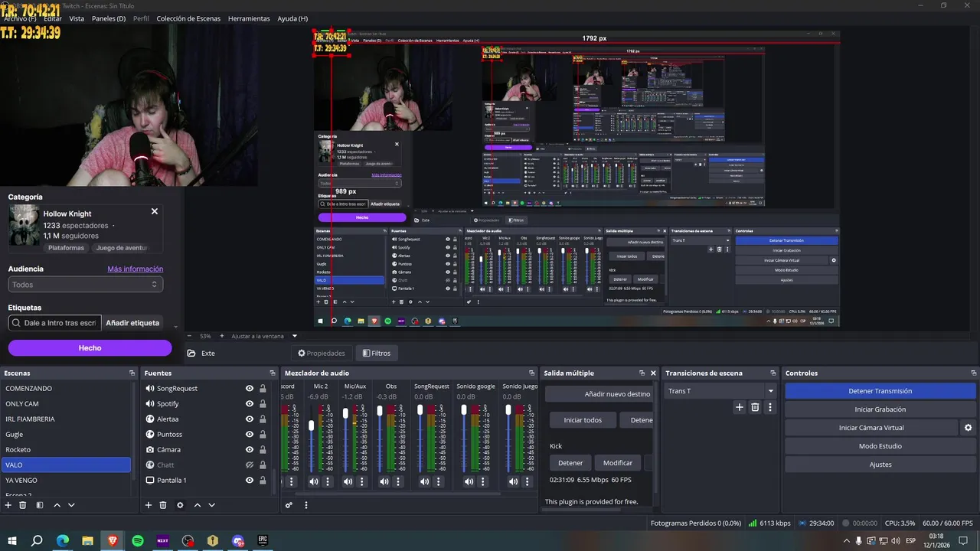980x551 pixels.
Task: Open the Audiencia 'Todos' dropdown
Action: [x=86, y=285]
